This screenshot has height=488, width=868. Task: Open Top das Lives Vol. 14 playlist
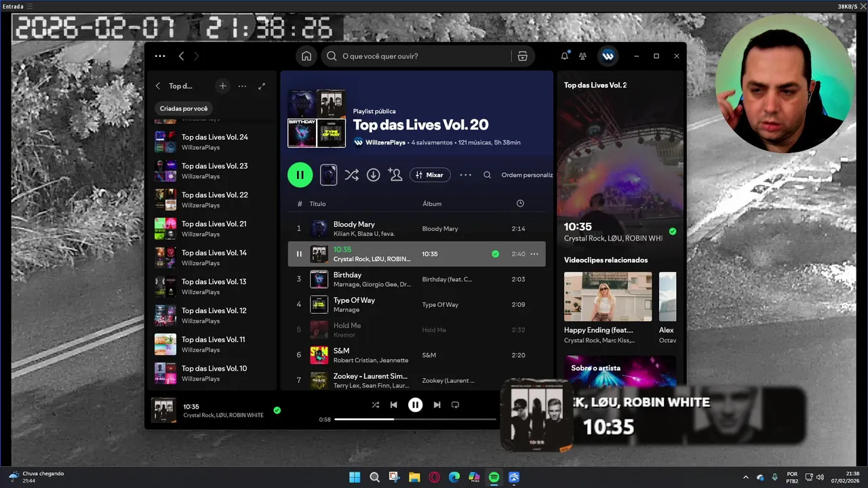click(x=211, y=258)
